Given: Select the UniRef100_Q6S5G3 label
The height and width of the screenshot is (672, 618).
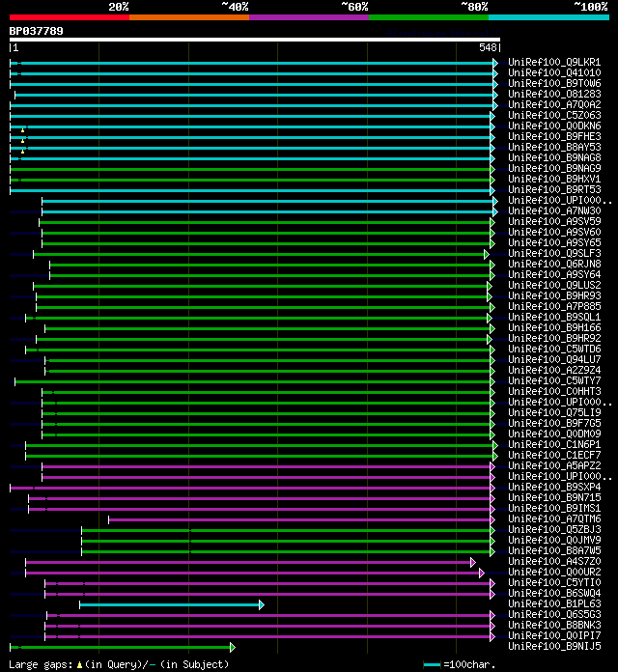Looking at the screenshot, I should click(x=554, y=615).
